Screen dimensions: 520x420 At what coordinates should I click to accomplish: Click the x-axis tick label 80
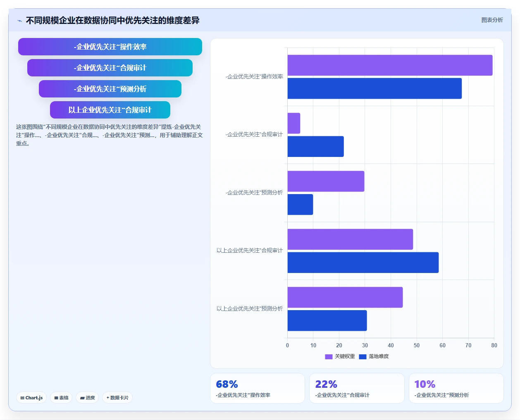pos(494,345)
